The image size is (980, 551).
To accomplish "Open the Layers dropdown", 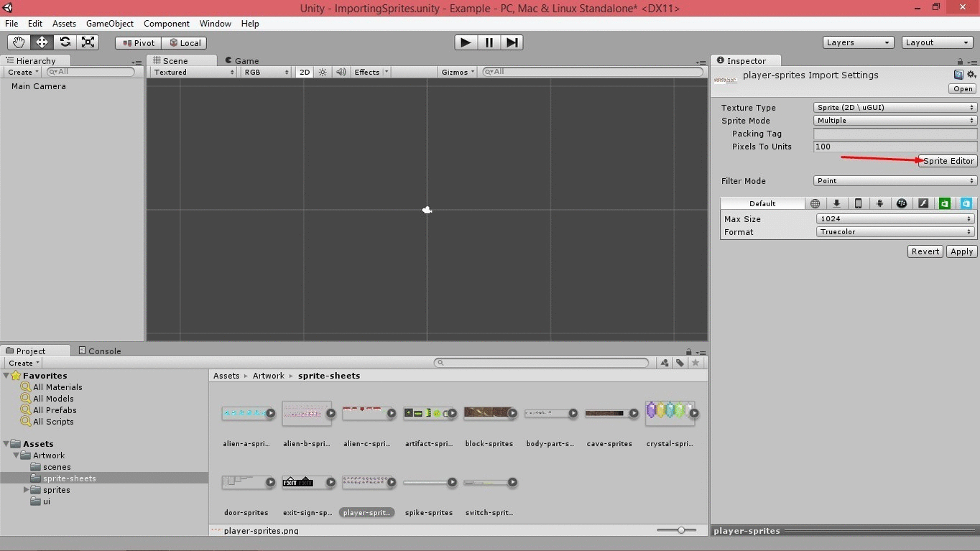I will (x=858, y=42).
